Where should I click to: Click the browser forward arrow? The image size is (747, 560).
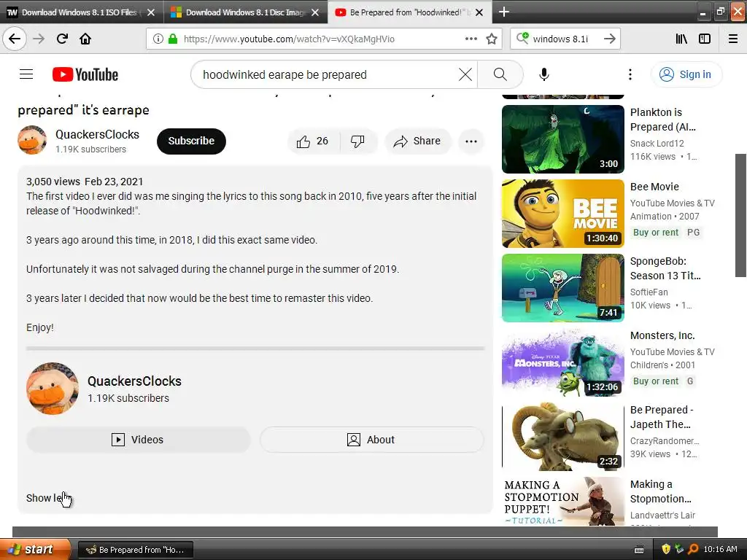click(x=39, y=39)
